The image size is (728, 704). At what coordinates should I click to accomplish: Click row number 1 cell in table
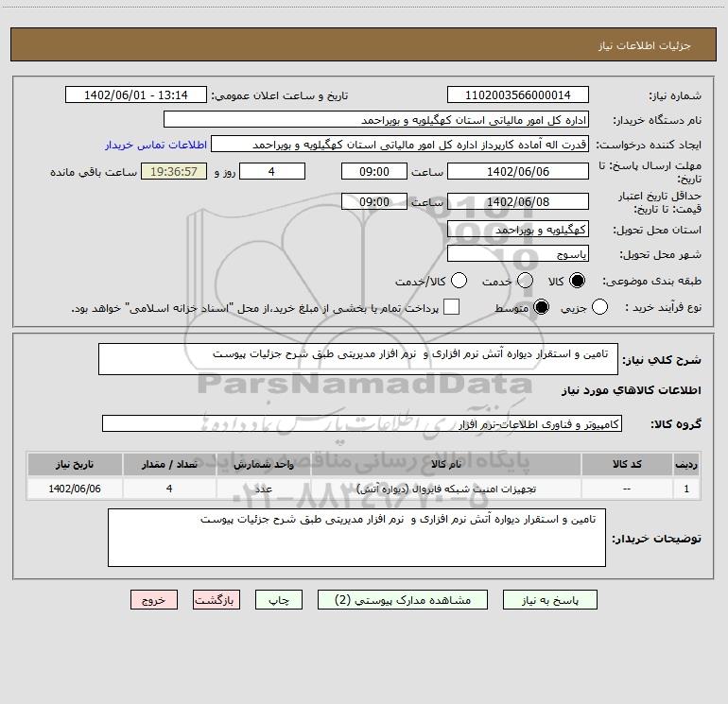(686, 489)
